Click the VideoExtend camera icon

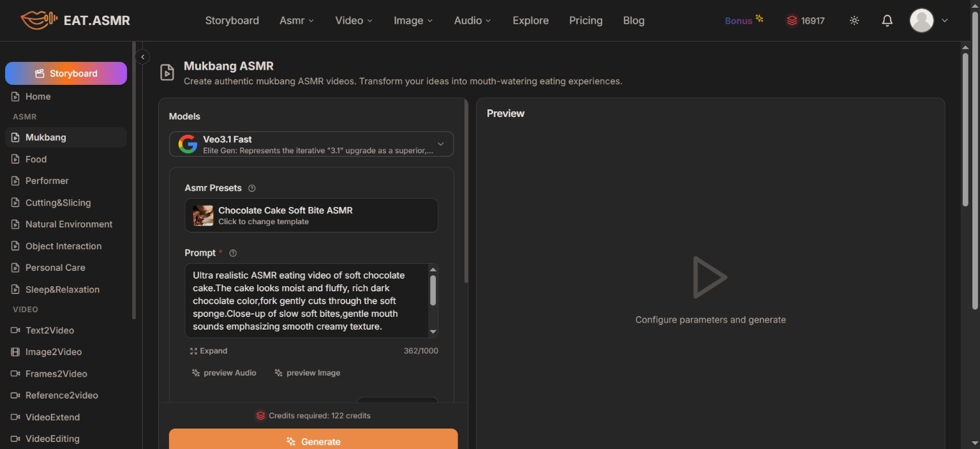click(15, 417)
